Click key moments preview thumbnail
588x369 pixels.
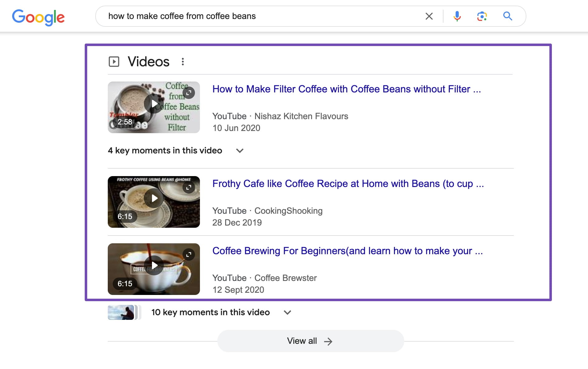(121, 312)
